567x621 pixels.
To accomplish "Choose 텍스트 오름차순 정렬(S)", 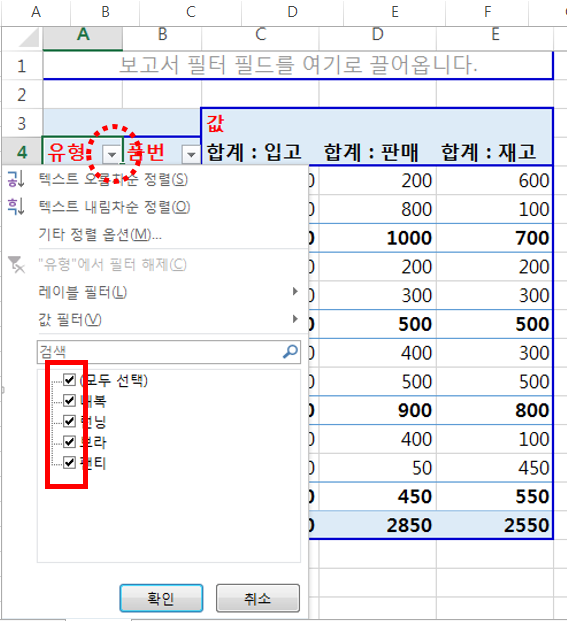I will [113, 179].
